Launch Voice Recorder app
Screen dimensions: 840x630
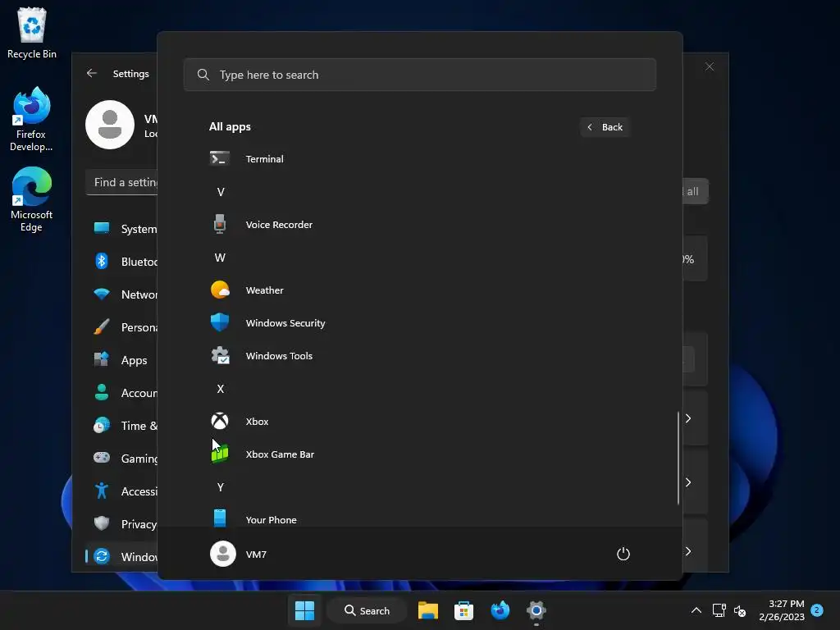tap(419, 225)
